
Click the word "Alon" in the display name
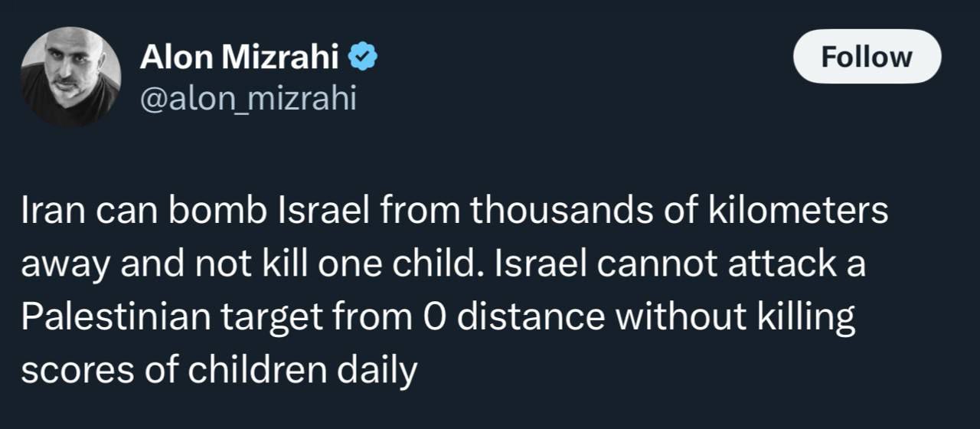coord(175,58)
